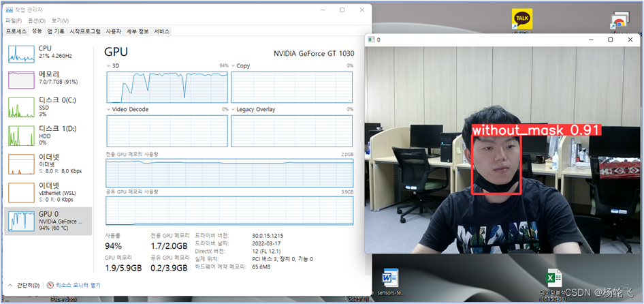Select 메모리 in the performance sidebar

click(48, 79)
